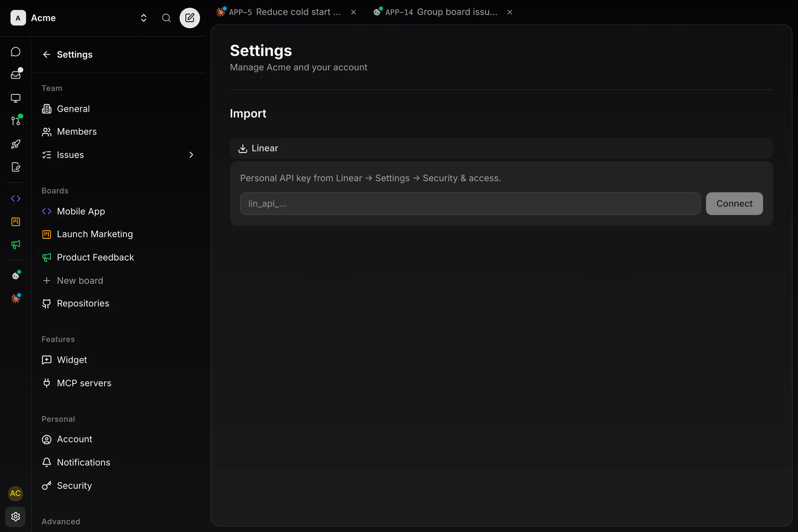
Task: Open the chat bubble icon in left rail
Action: point(16,52)
